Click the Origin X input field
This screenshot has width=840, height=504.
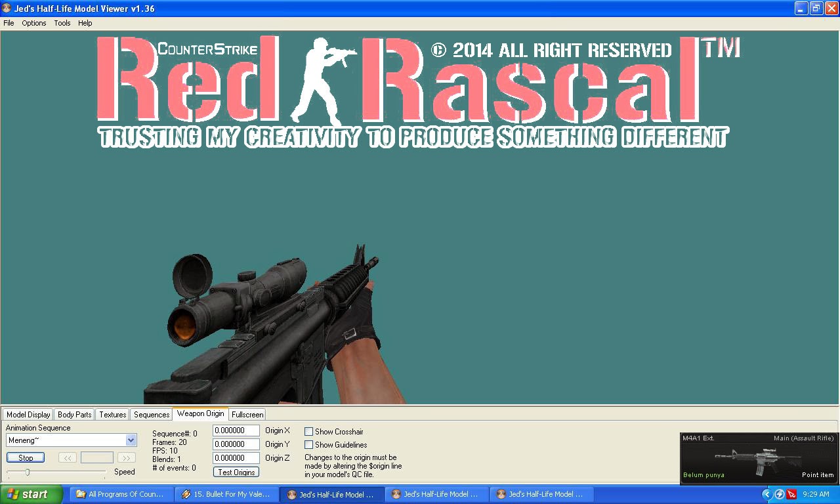236,430
